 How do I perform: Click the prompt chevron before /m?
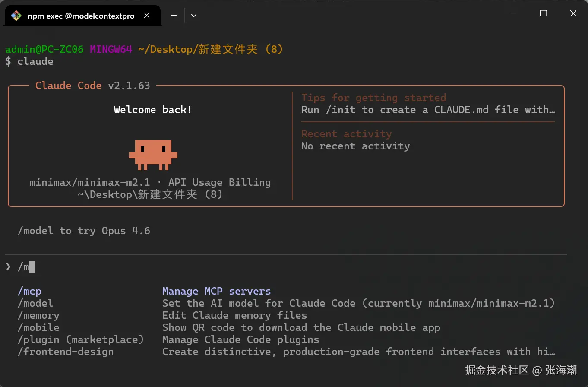point(8,267)
